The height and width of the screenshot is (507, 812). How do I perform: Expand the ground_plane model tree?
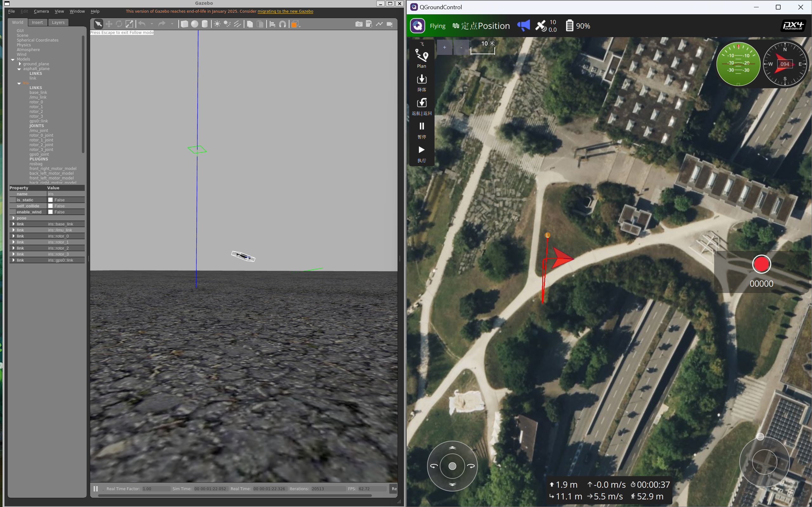20,64
